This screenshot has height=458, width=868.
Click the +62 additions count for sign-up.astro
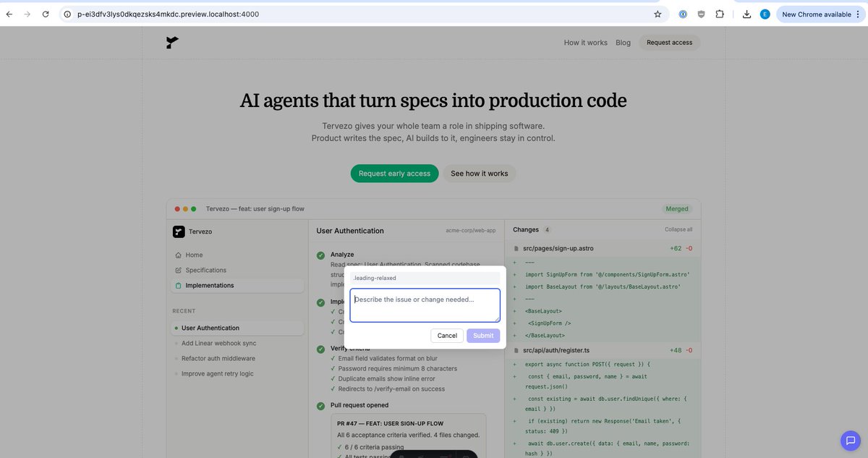click(x=676, y=248)
